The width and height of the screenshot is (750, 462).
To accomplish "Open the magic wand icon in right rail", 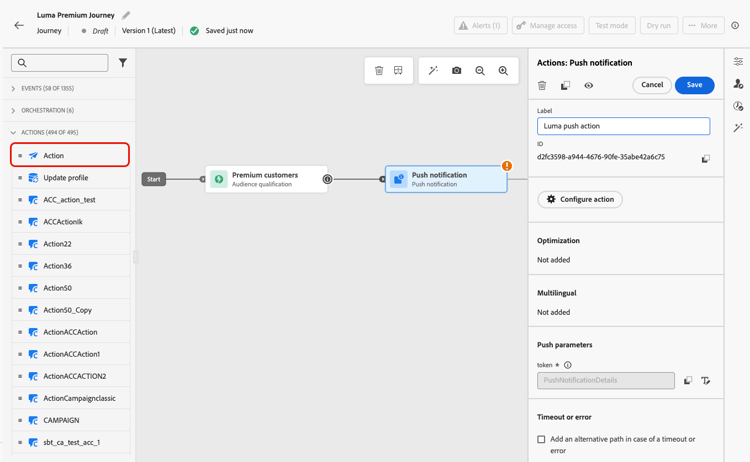I will pos(738,127).
